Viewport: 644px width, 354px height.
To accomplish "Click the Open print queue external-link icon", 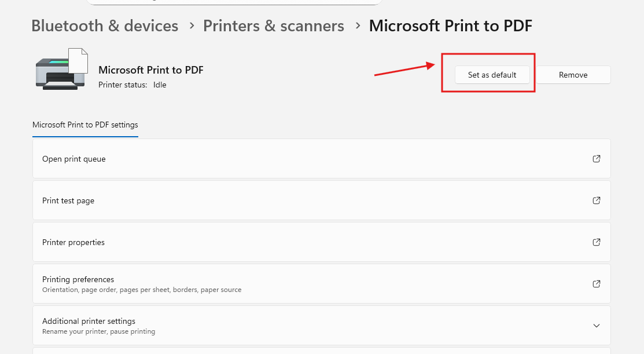I will [x=597, y=159].
